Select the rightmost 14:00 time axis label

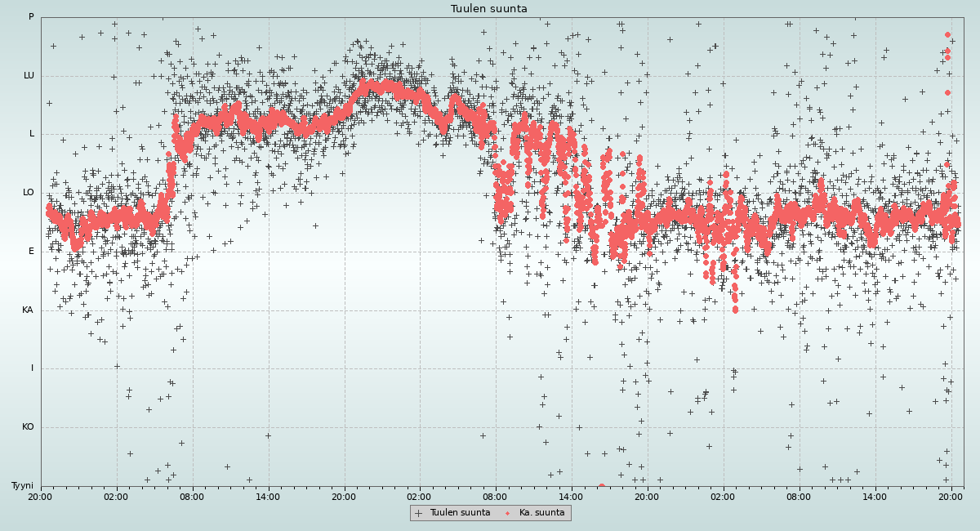coord(875,495)
